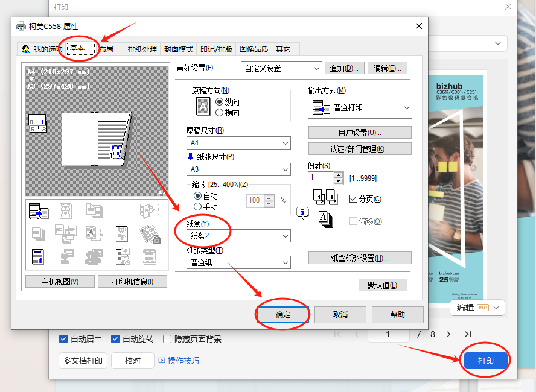The image size is (536, 392).
Task: Click the color chart document icon
Action: pos(39,256)
